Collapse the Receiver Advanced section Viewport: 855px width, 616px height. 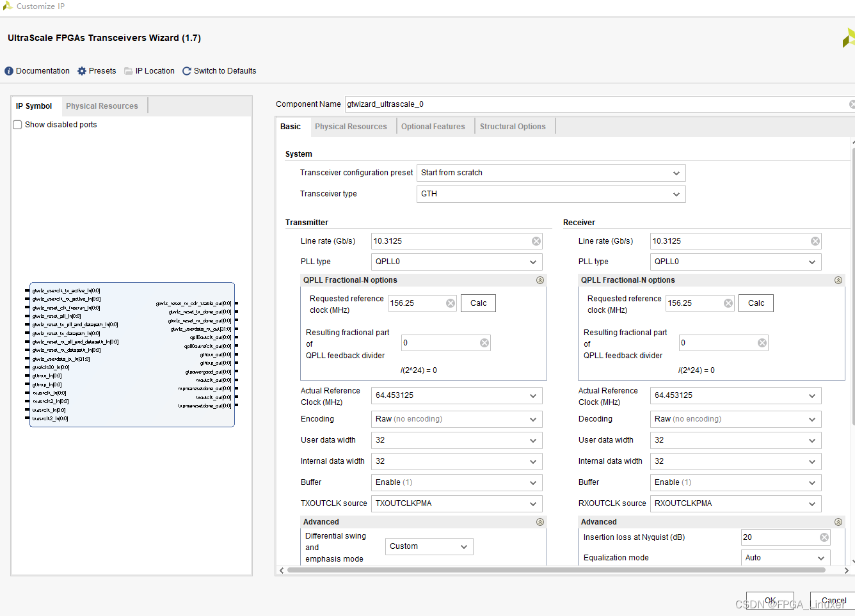pos(838,522)
